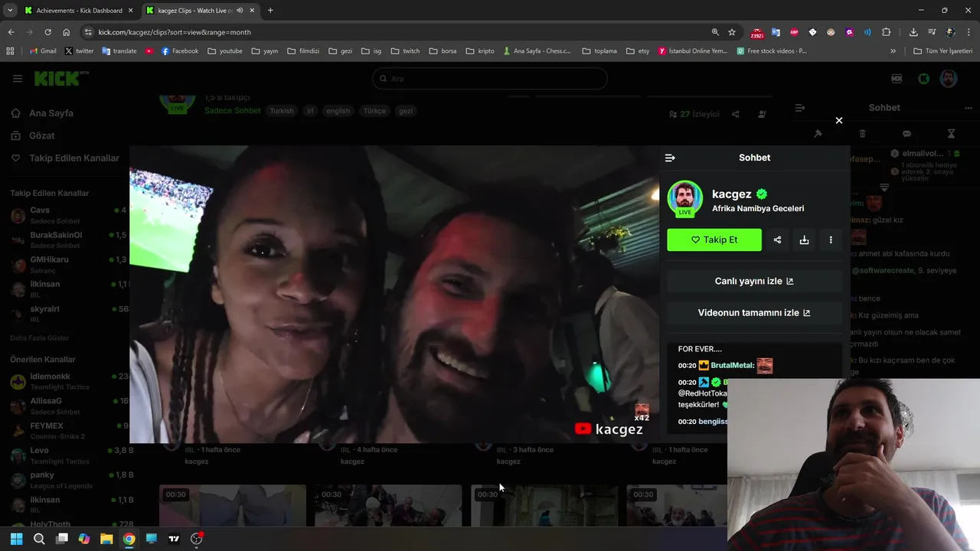
Task: Open the youtube bookmark folder
Action: pyautogui.click(x=225, y=51)
